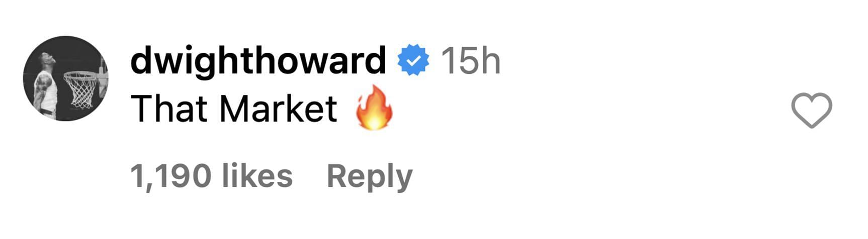Screen dimensions: 868x239
Task: Tap the heart outline to favorite
Action: click(x=811, y=110)
